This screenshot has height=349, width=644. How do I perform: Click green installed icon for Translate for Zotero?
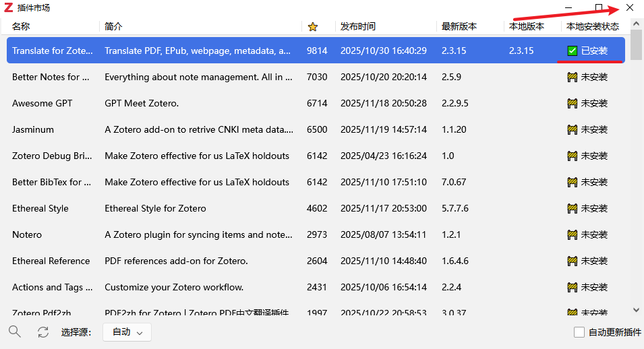(x=573, y=51)
